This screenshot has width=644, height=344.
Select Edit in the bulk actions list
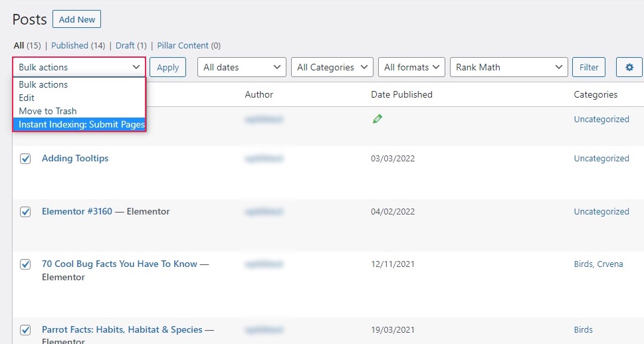point(27,98)
